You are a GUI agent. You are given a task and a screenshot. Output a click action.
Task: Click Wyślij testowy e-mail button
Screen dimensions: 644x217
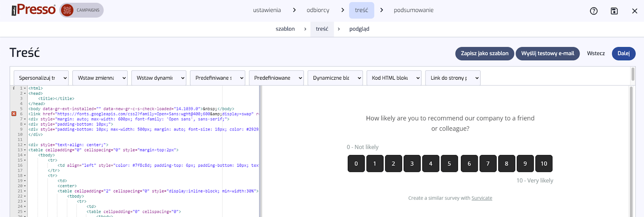548,54
